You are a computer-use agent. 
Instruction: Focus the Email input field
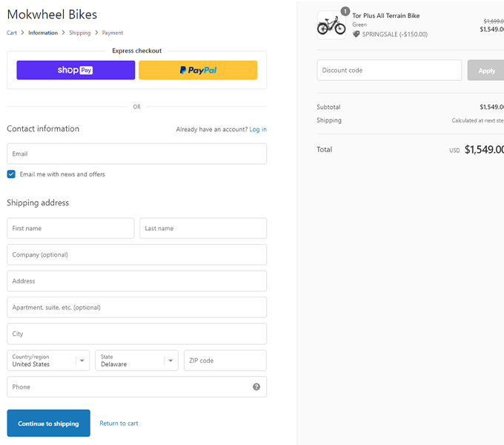pos(137,154)
